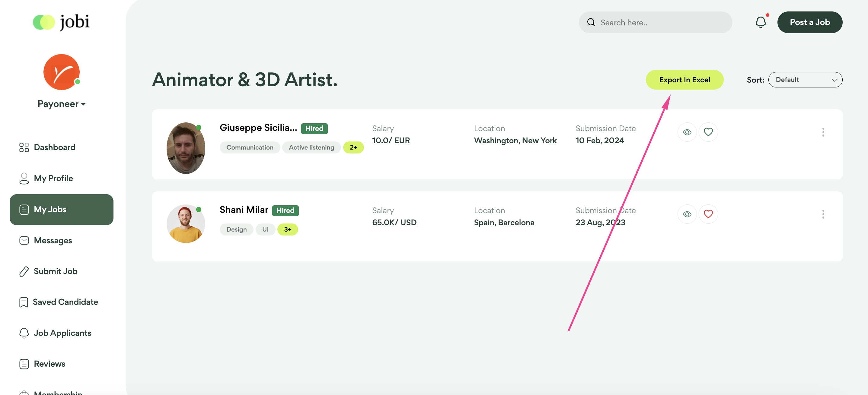This screenshot has height=395, width=868.
Task: Click the search magnifier icon
Action: coord(591,22)
